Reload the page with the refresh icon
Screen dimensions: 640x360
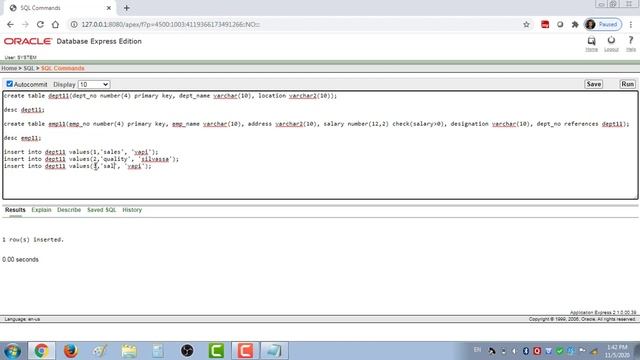point(40,24)
